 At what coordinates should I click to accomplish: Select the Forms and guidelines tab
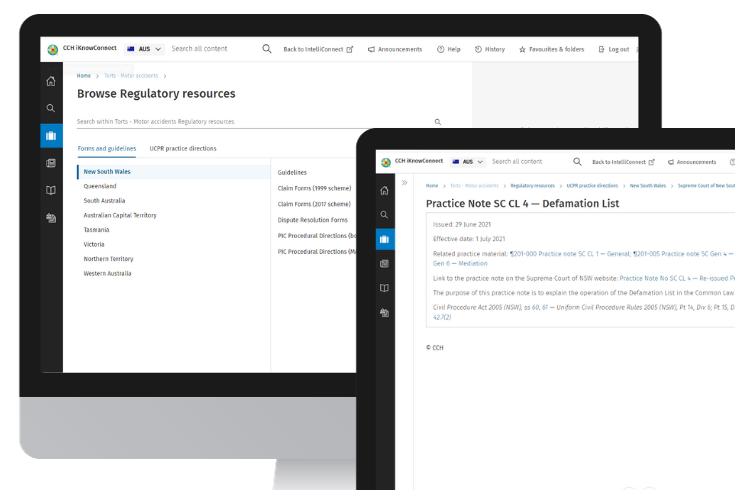click(107, 149)
